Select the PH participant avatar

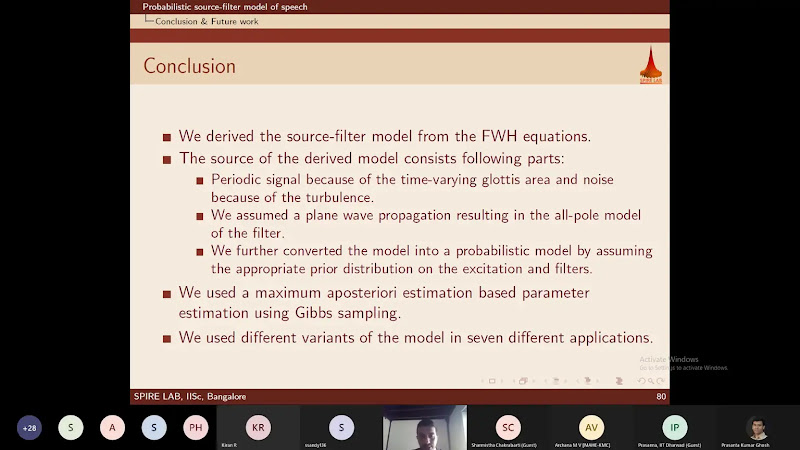195,428
